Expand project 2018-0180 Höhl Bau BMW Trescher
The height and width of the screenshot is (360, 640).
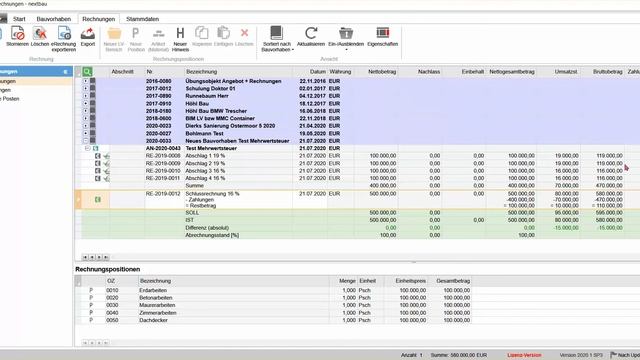click(x=85, y=111)
